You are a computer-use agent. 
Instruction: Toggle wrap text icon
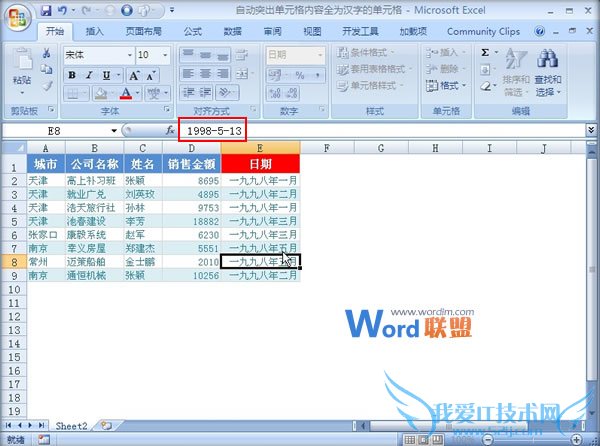242,55
